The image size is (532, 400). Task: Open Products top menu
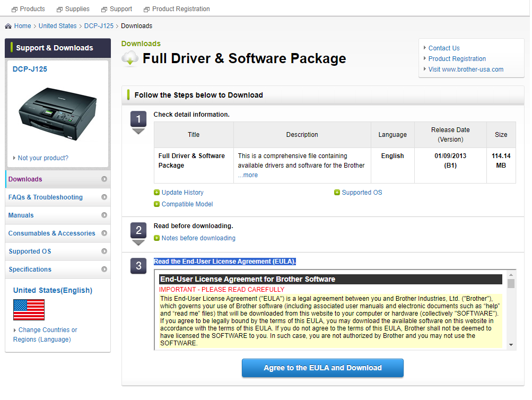(x=32, y=9)
